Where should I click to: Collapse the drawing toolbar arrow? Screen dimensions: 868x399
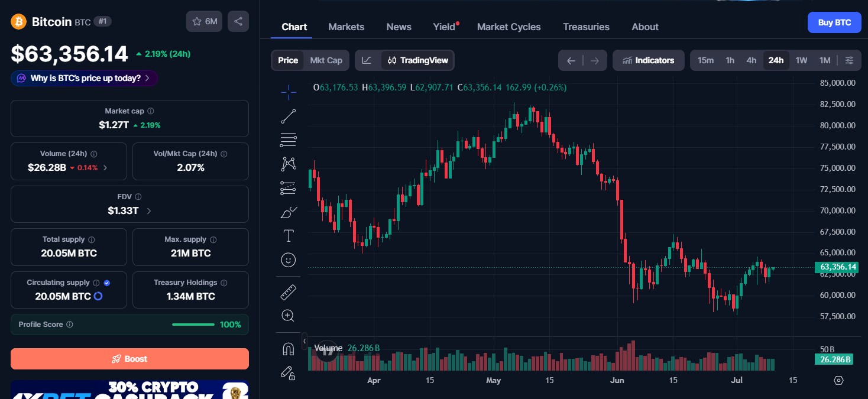click(x=305, y=341)
